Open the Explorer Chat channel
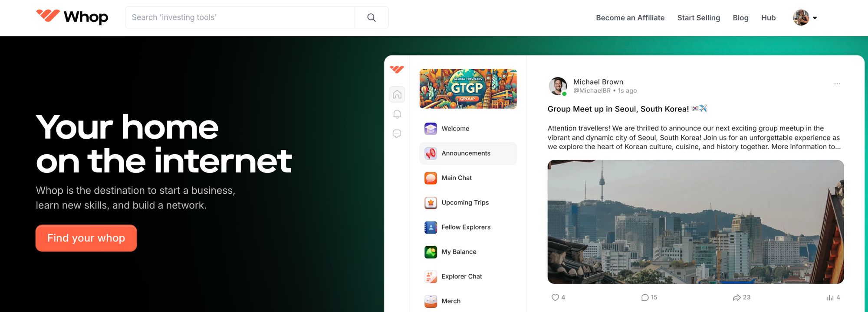Image resolution: width=868 pixels, height=312 pixels. pos(468,277)
